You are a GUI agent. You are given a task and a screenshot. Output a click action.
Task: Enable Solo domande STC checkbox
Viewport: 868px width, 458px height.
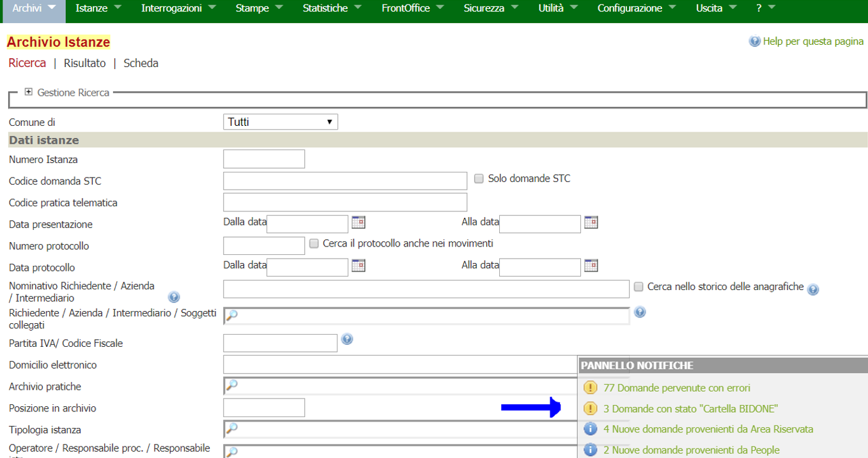[x=479, y=179]
